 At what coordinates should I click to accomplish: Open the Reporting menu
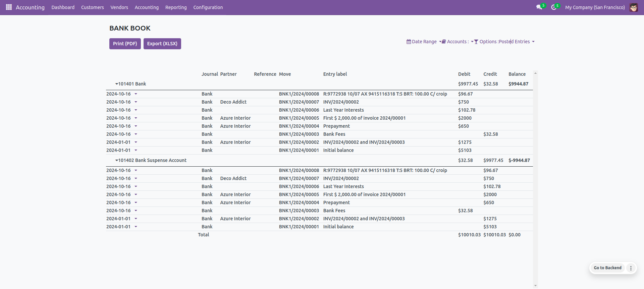point(176,7)
